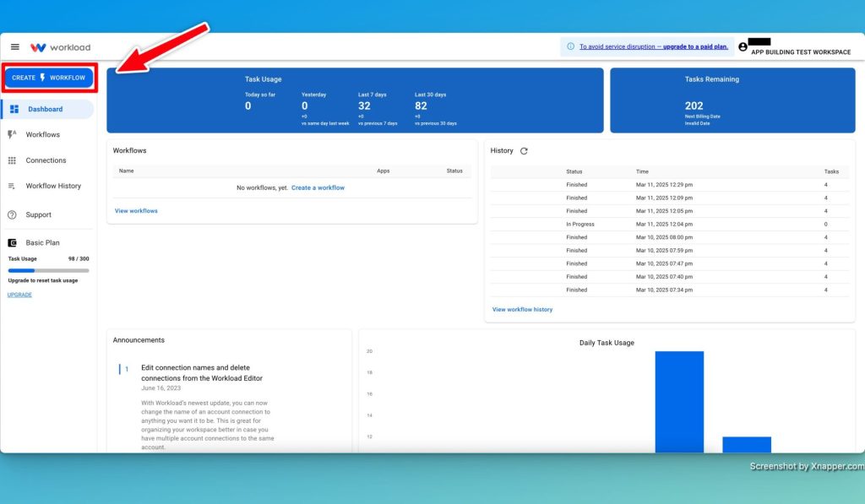Click the Tasks Remaining value 202
The height and width of the screenshot is (504, 865).
tap(694, 106)
